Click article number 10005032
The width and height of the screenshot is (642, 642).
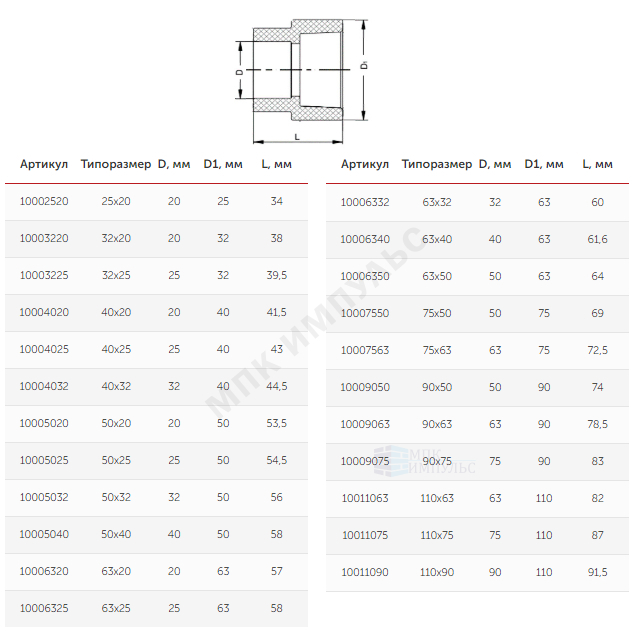[44, 497]
